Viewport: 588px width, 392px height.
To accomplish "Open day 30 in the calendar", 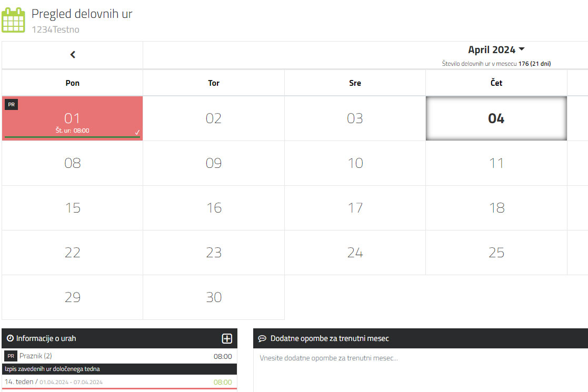I will (214, 297).
